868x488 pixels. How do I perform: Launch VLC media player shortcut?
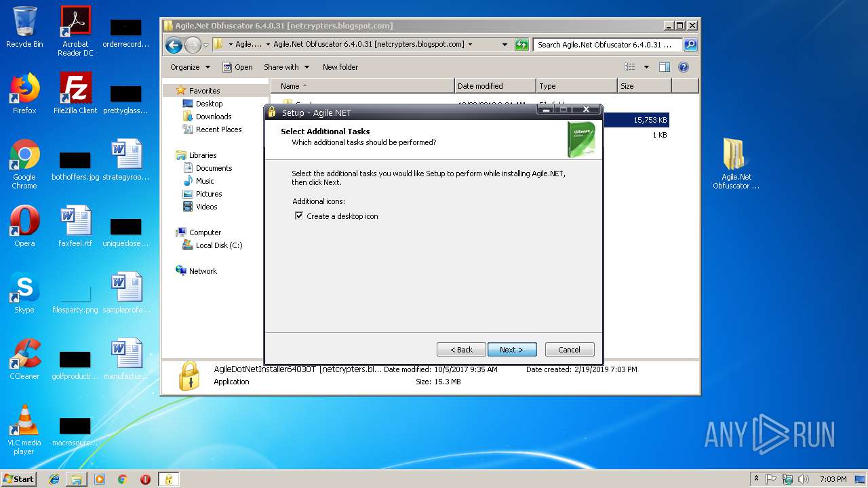point(24,430)
